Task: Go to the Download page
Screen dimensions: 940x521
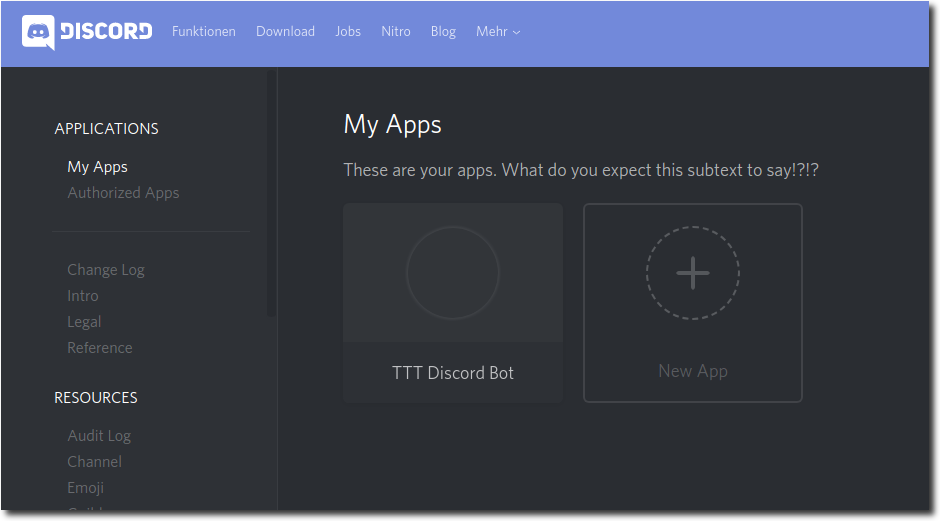Action: (x=285, y=32)
